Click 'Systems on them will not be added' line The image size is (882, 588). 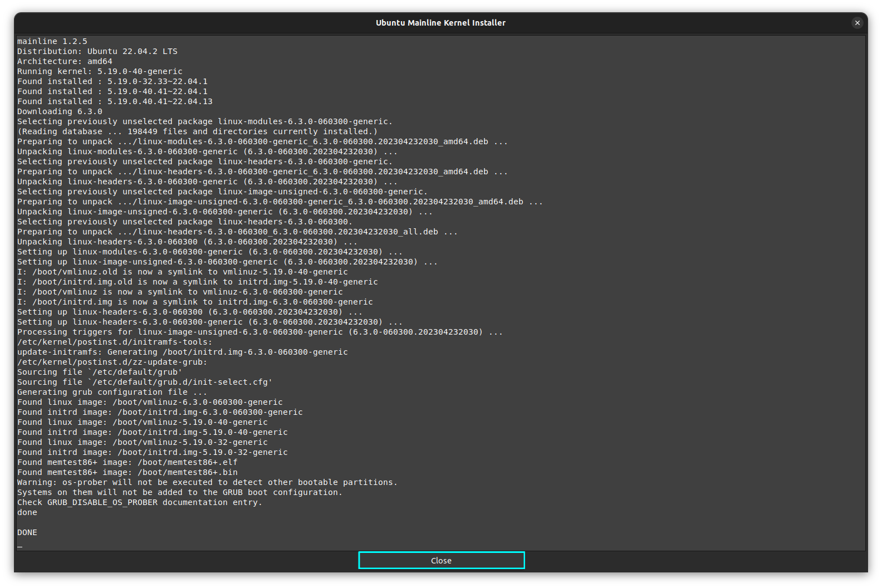(180, 492)
